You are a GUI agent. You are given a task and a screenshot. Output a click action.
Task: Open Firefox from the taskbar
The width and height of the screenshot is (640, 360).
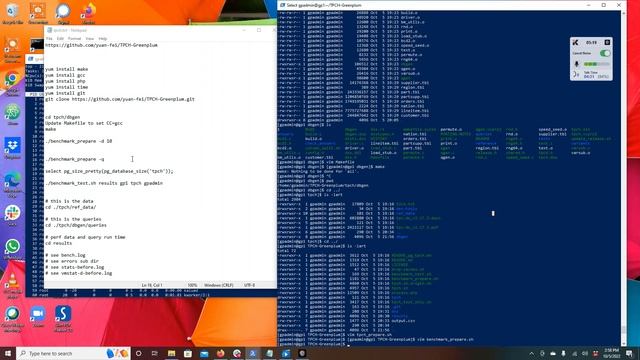click(x=220, y=353)
